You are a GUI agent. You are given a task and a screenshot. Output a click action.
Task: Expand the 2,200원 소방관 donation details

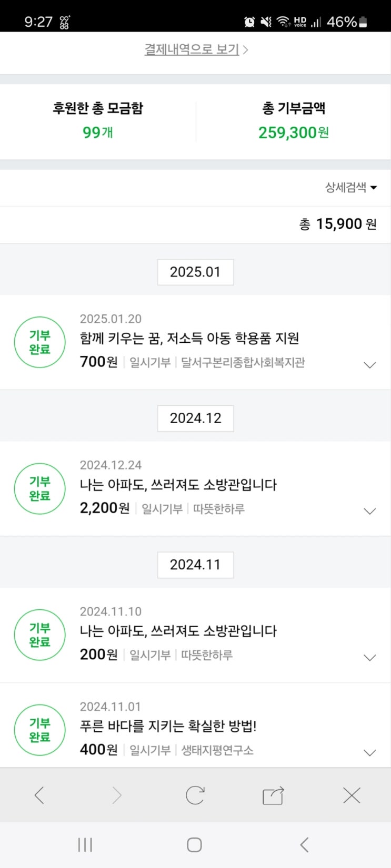click(x=370, y=511)
